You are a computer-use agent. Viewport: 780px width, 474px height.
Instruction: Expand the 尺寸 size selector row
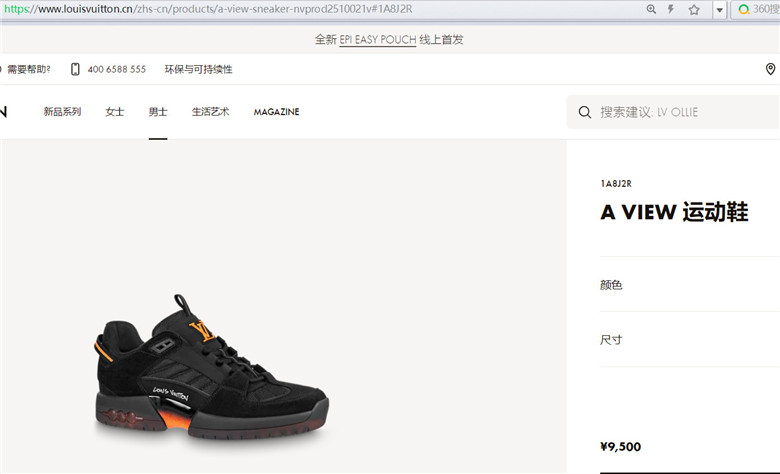click(x=690, y=340)
